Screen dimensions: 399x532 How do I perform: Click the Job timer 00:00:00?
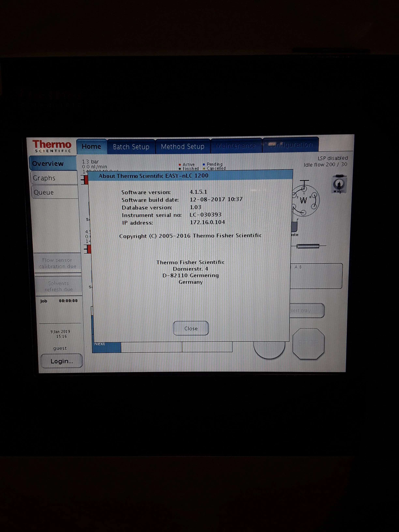click(68, 301)
